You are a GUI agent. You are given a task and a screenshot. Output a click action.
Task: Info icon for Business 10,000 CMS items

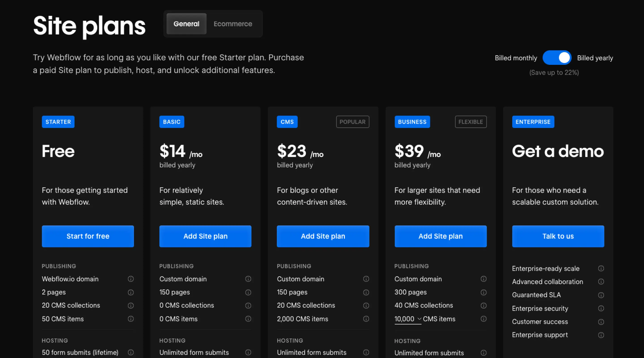click(x=483, y=319)
